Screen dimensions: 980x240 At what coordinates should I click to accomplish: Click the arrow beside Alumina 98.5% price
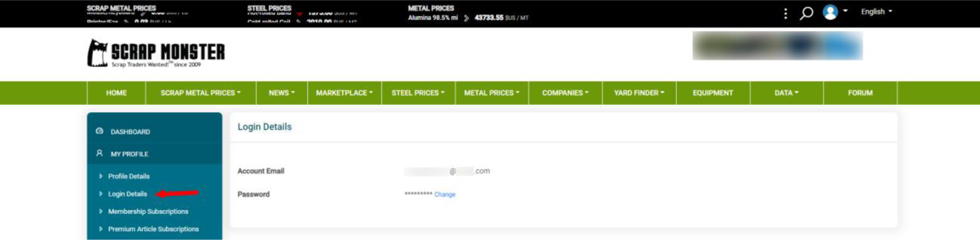pos(467,18)
